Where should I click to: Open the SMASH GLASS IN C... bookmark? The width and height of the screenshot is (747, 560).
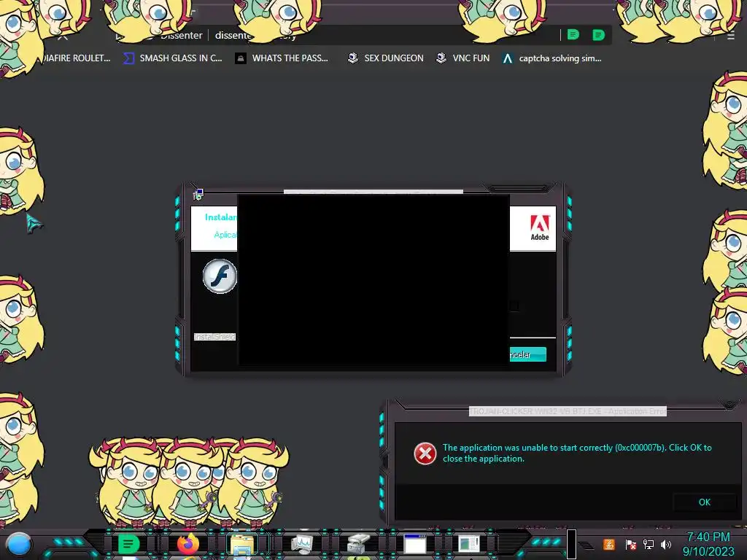[x=172, y=58]
